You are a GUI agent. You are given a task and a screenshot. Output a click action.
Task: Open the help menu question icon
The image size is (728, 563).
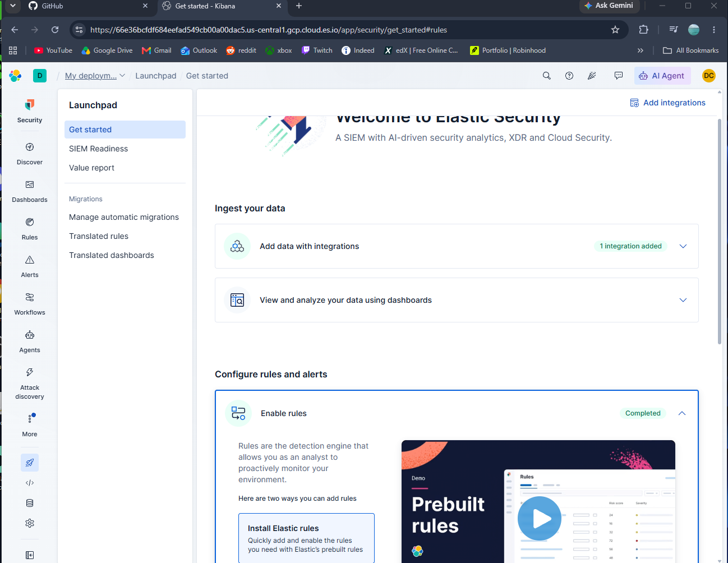tap(569, 76)
